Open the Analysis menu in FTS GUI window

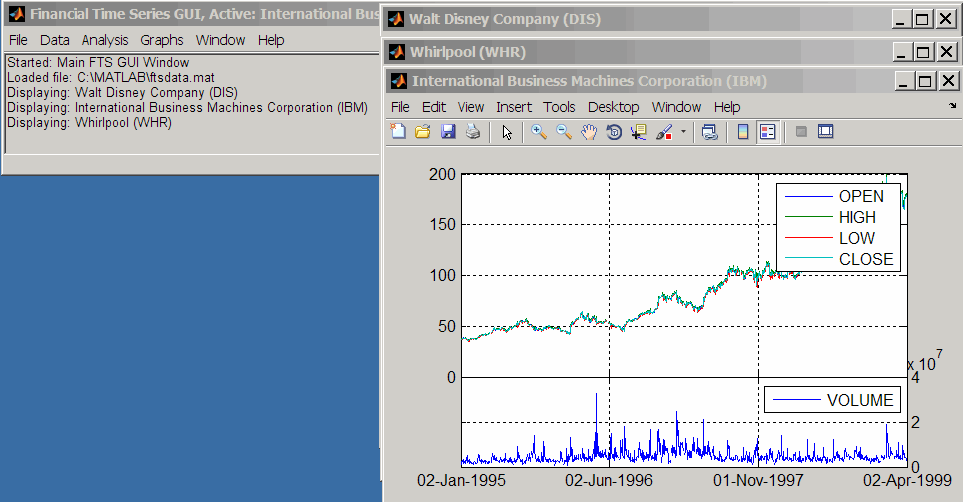click(105, 40)
